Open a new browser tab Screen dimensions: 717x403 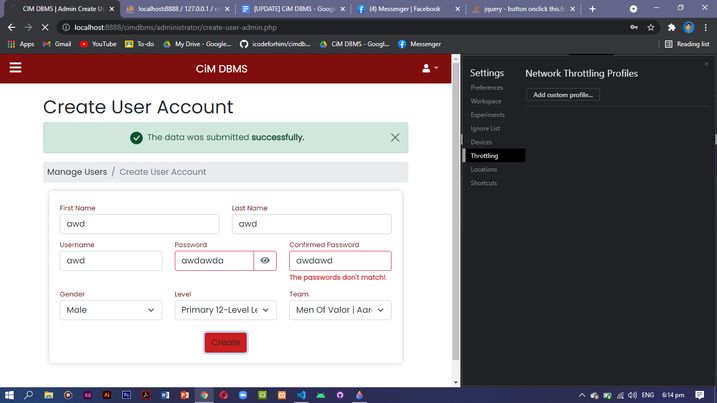592,9
